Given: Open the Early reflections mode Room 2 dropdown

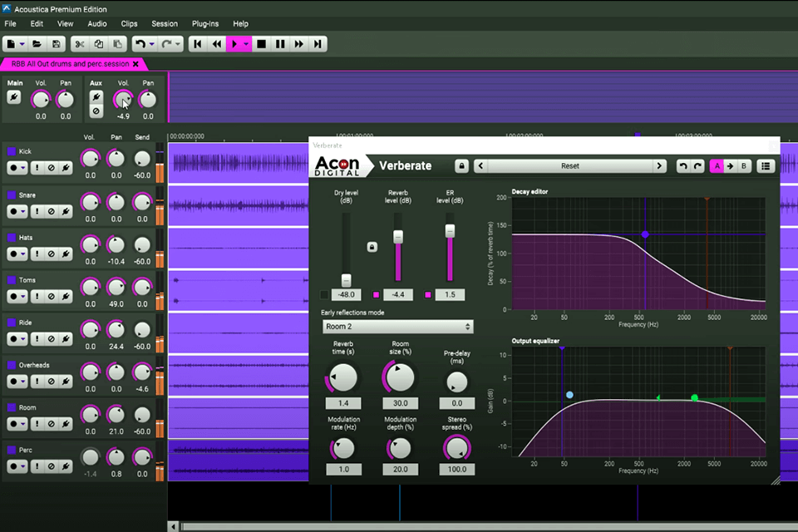Looking at the screenshot, I should point(397,326).
